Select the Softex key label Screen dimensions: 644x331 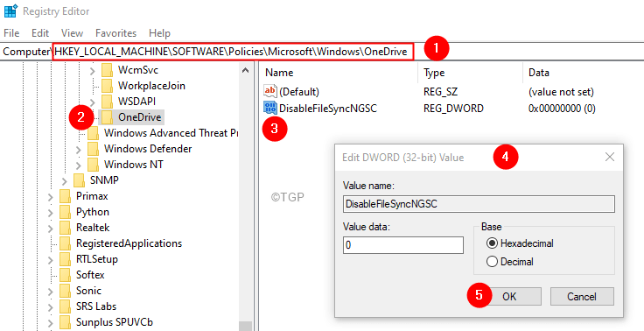tap(90, 275)
